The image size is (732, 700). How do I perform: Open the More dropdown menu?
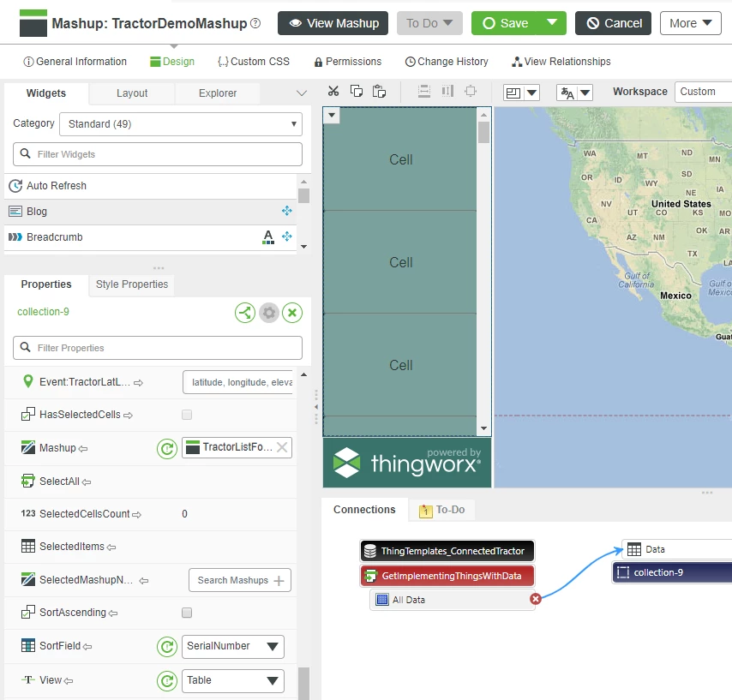coord(691,23)
